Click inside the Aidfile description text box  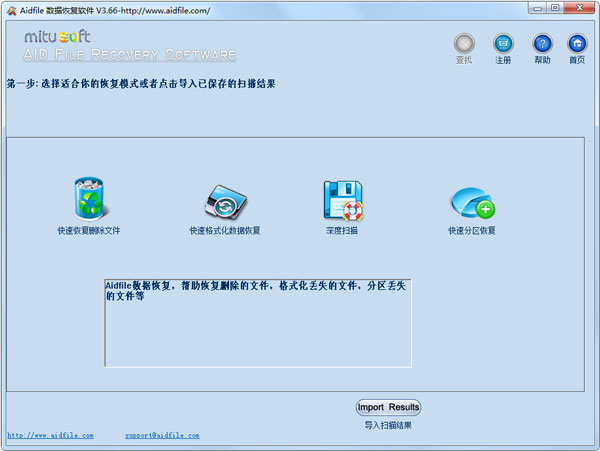coord(258,323)
